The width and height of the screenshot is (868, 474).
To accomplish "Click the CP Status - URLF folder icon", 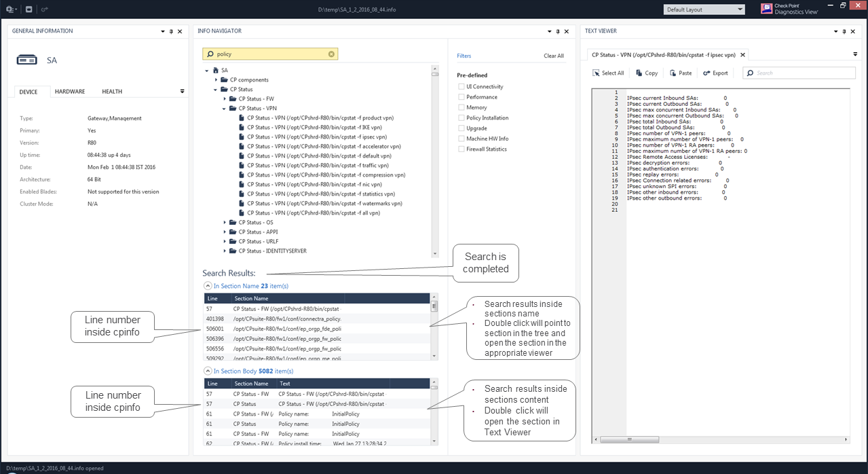I will [233, 242].
